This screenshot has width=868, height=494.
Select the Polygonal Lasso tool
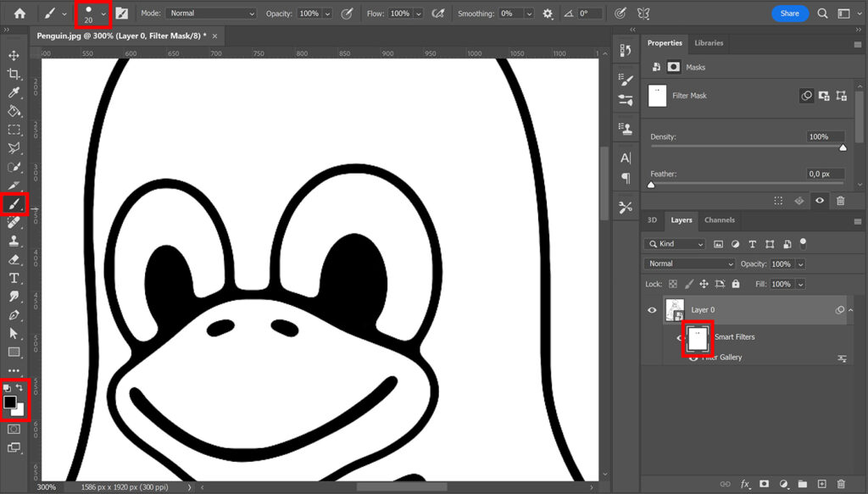14,148
